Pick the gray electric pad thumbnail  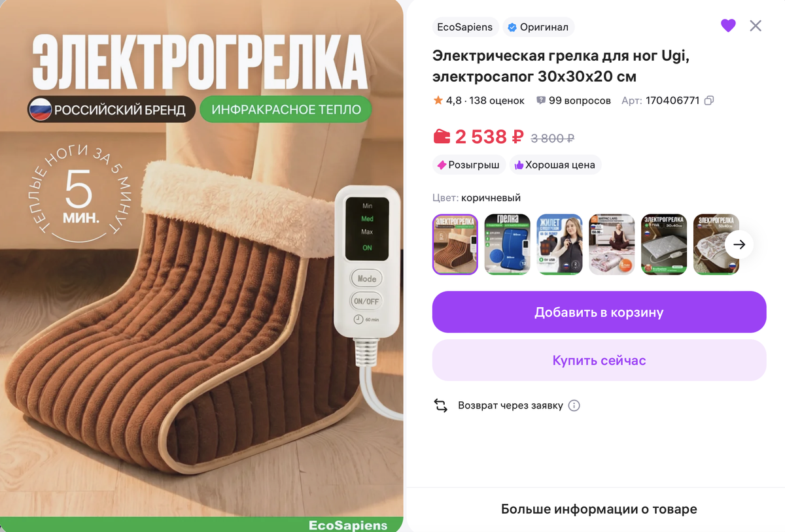click(x=664, y=244)
